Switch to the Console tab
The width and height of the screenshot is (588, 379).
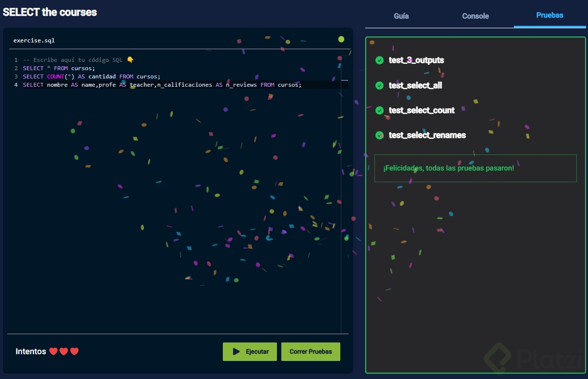coord(475,16)
